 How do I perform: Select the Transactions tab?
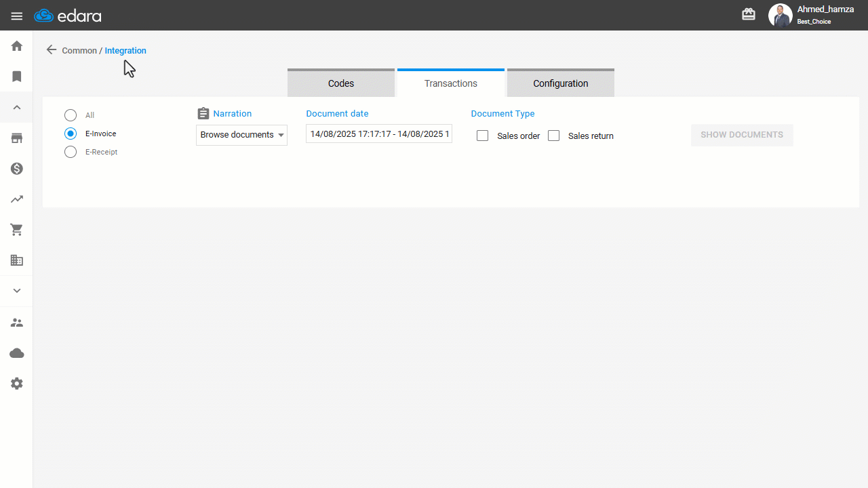point(451,83)
